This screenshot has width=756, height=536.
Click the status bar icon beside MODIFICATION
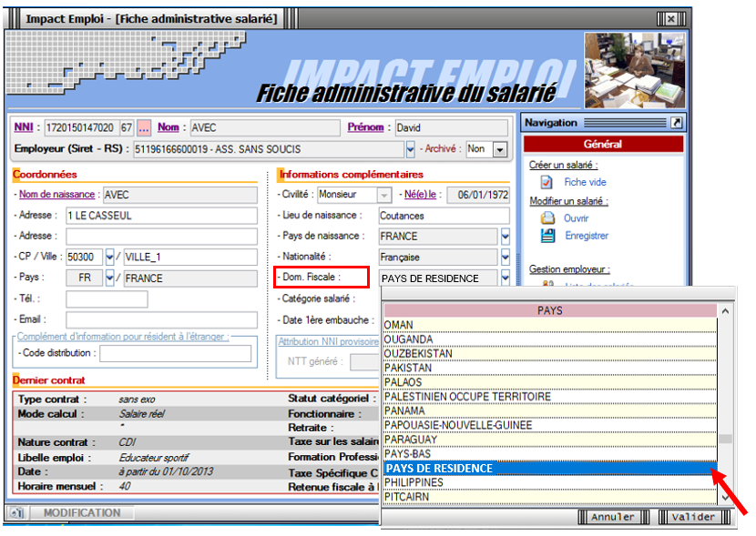click(x=17, y=513)
